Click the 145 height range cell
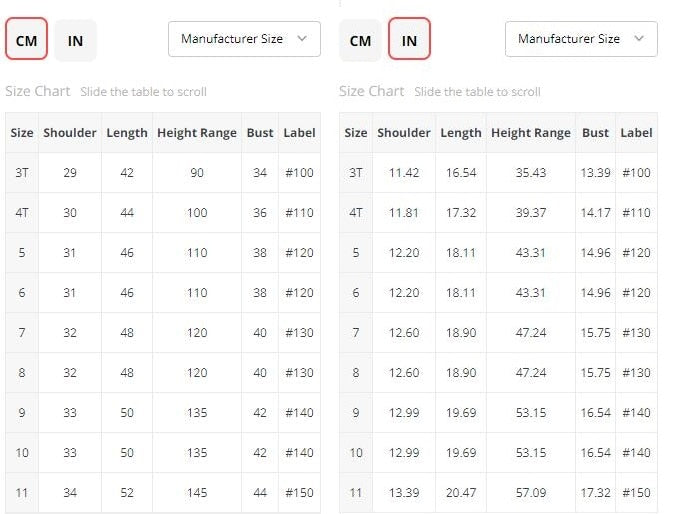 click(197, 493)
